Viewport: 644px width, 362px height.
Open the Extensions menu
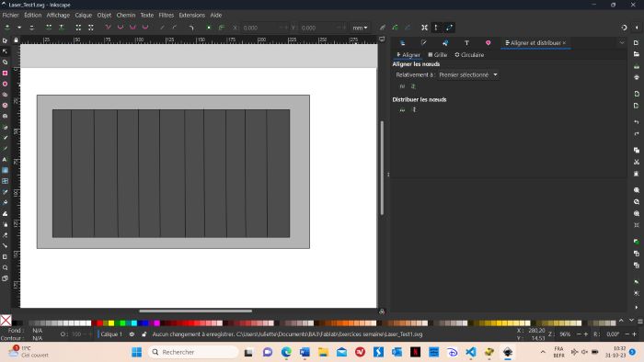point(191,15)
